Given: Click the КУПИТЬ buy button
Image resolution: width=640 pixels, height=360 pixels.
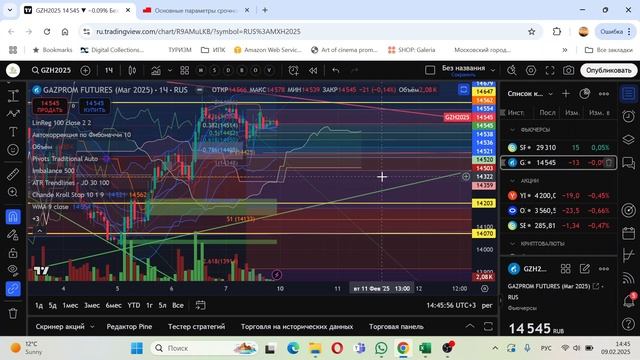Looking at the screenshot, I should (94, 107).
